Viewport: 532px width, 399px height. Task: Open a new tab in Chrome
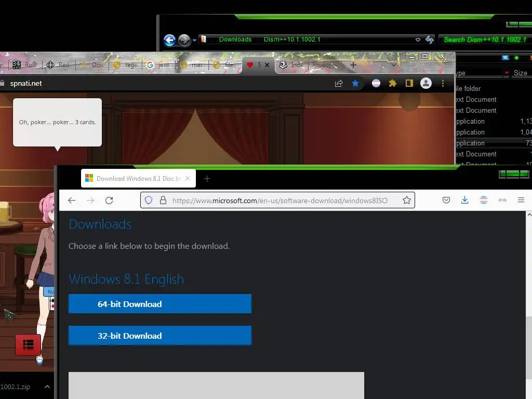(x=353, y=65)
